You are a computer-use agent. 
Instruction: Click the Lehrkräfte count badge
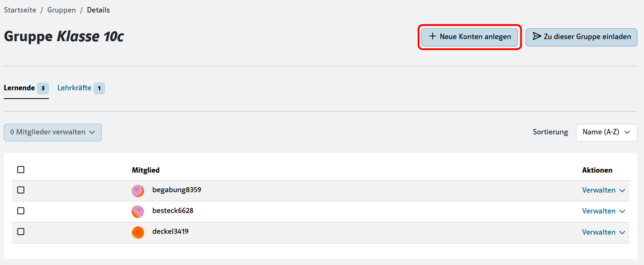[x=99, y=88]
